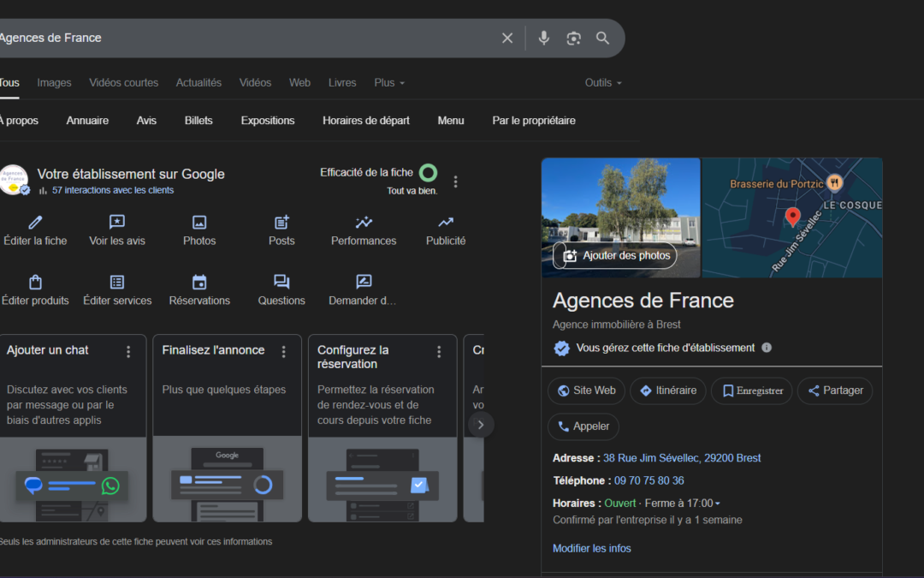
Task: Open the Efficacité de la fiche options menu
Action: [455, 181]
